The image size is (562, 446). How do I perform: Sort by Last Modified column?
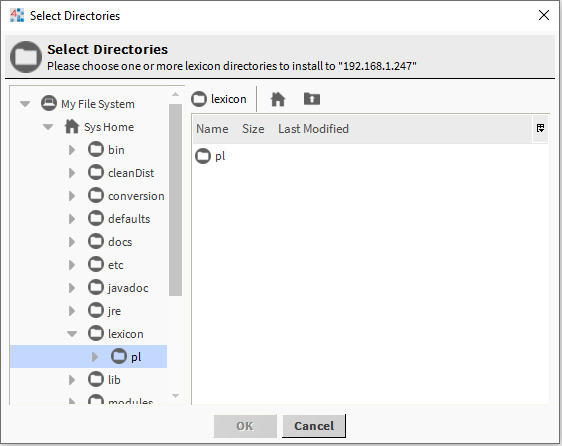(x=313, y=129)
